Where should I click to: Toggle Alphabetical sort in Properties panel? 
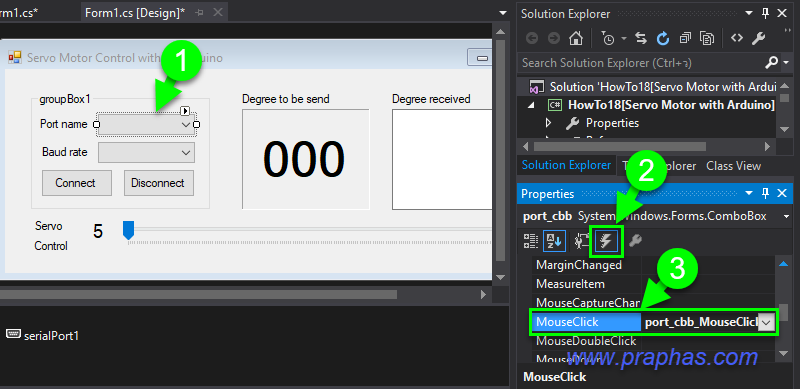554,241
